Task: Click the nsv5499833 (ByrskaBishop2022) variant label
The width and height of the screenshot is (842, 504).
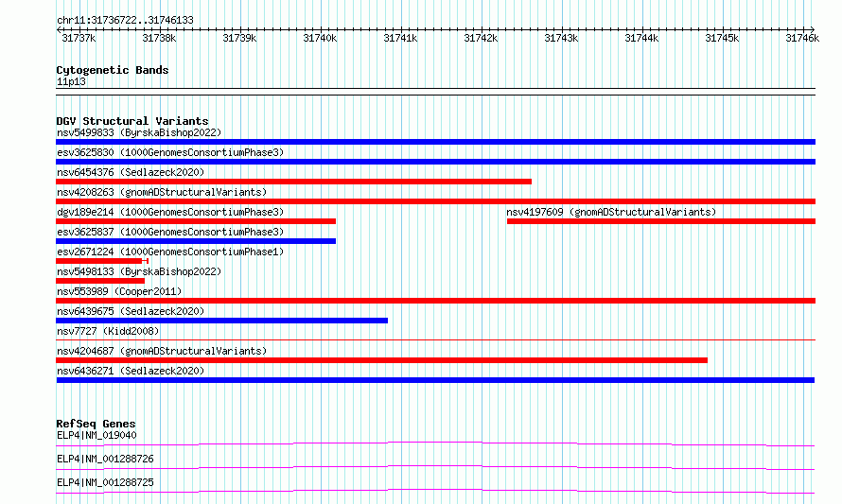Action: (139, 132)
